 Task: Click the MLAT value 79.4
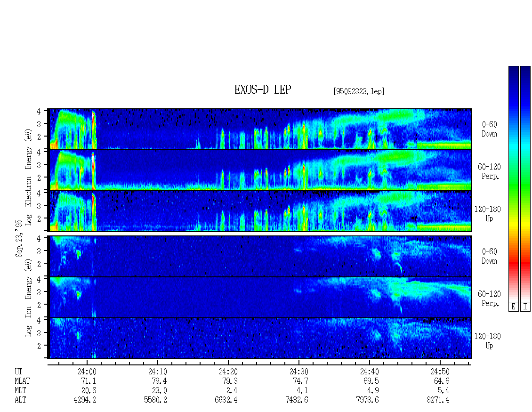pos(159,381)
